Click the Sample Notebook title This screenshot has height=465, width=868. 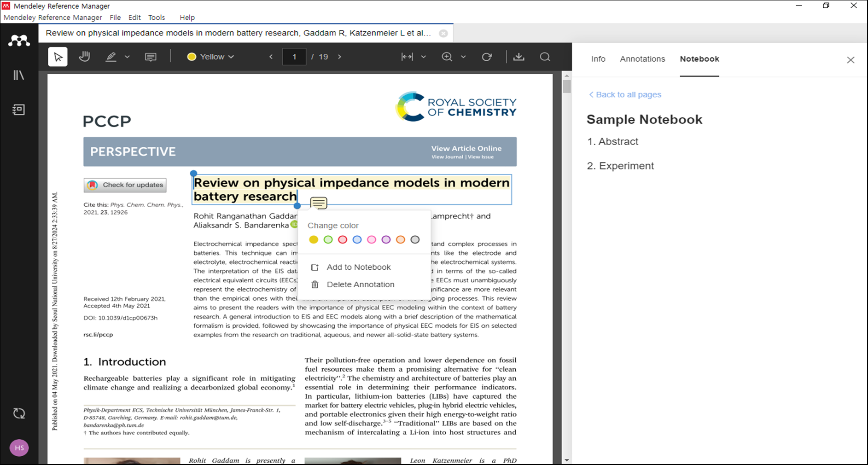[x=644, y=119]
